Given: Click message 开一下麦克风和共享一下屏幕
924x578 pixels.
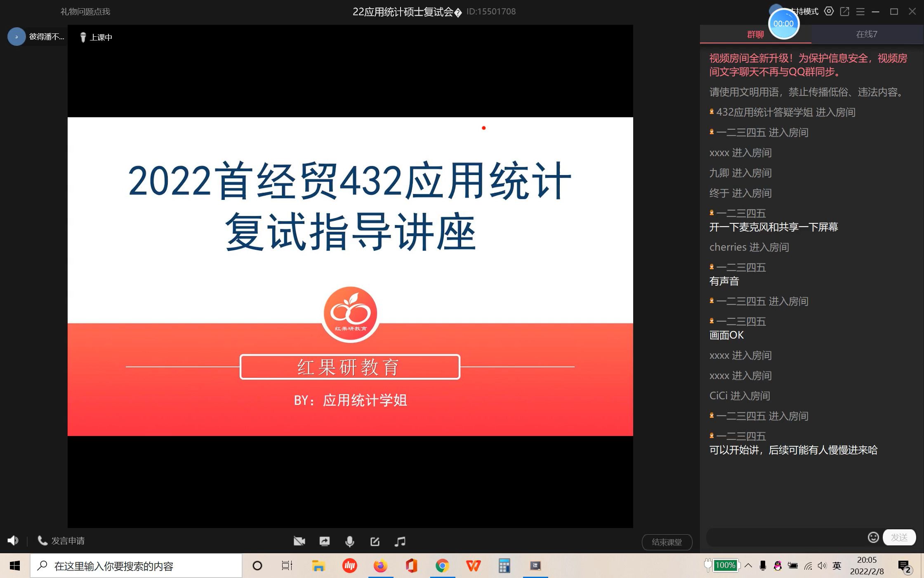Looking at the screenshot, I should (773, 227).
